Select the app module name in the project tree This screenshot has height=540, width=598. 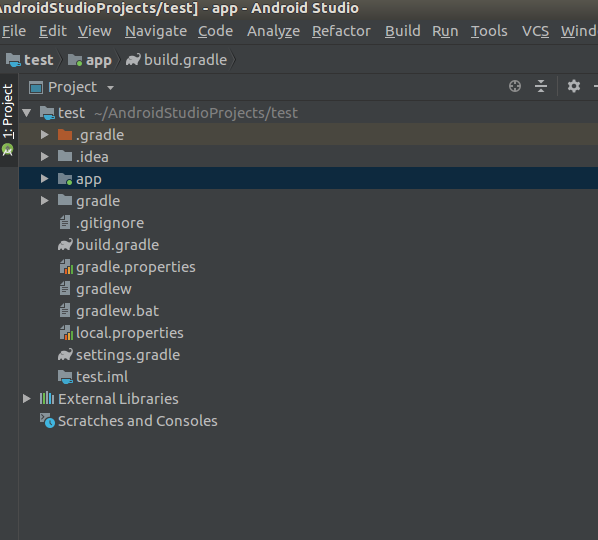pyautogui.click(x=88, y=180)
